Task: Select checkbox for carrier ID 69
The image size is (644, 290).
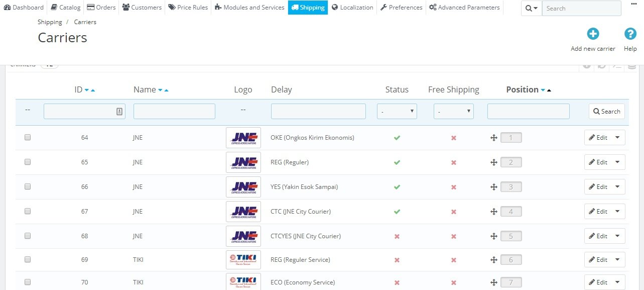Action: (28, 260)
